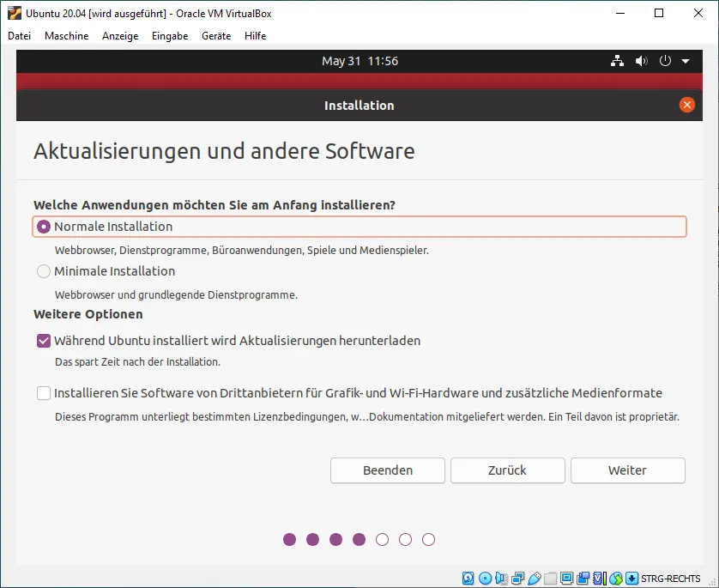Click the shared folders icon in the statusbar
This screenshot has height=588, width=719.
point(551,578)
